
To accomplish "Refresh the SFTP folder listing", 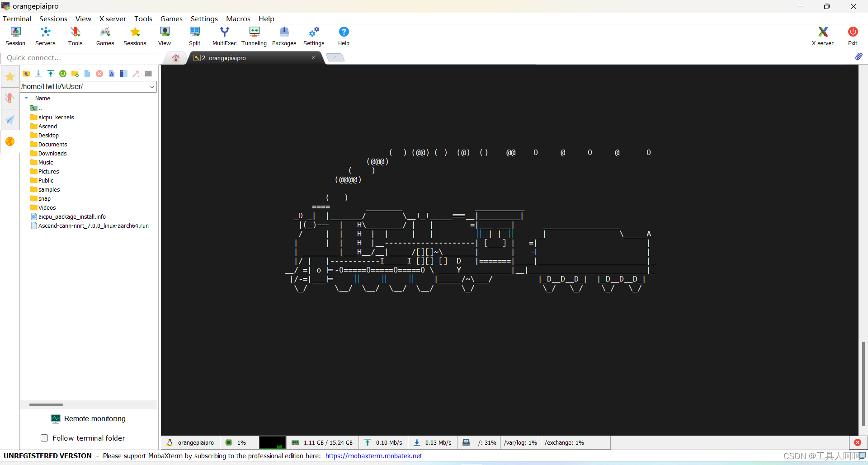I will click(63, 74).
